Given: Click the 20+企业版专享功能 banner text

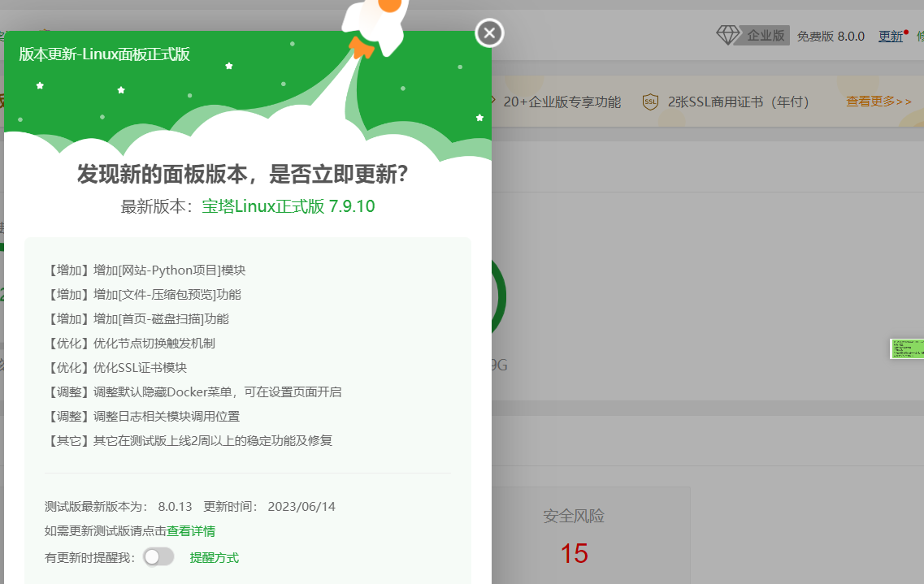Looking at the screenshot, I should tap(562, 102).
